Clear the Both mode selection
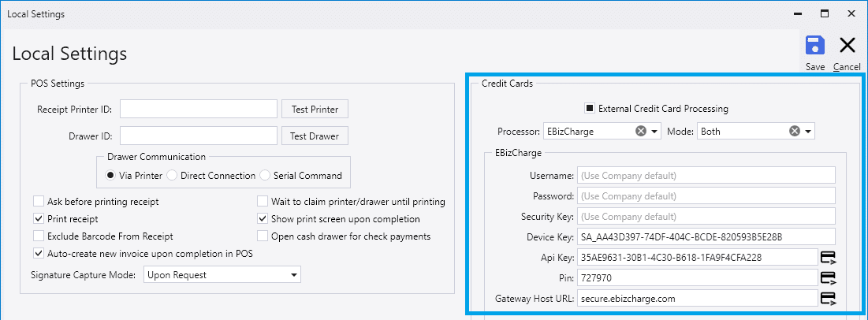Viewport: 868px width, 320px height. (x=795, y=131)
